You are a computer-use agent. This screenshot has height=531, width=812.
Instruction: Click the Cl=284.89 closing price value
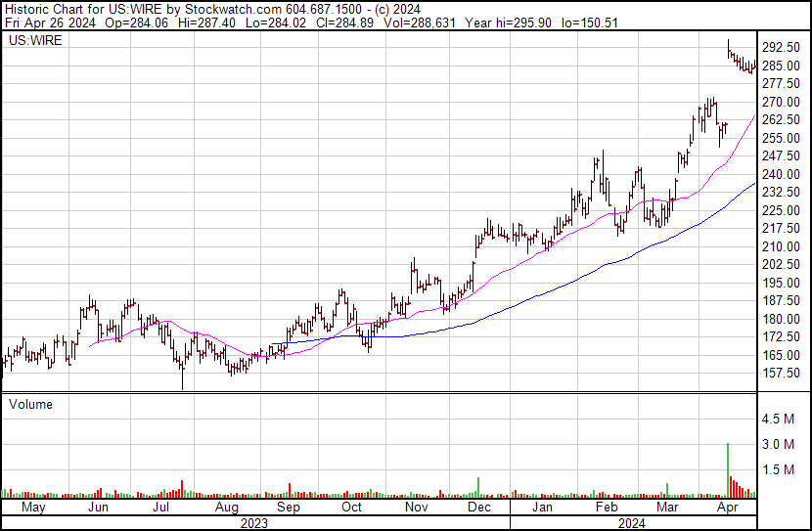click(x=343, y=22)
